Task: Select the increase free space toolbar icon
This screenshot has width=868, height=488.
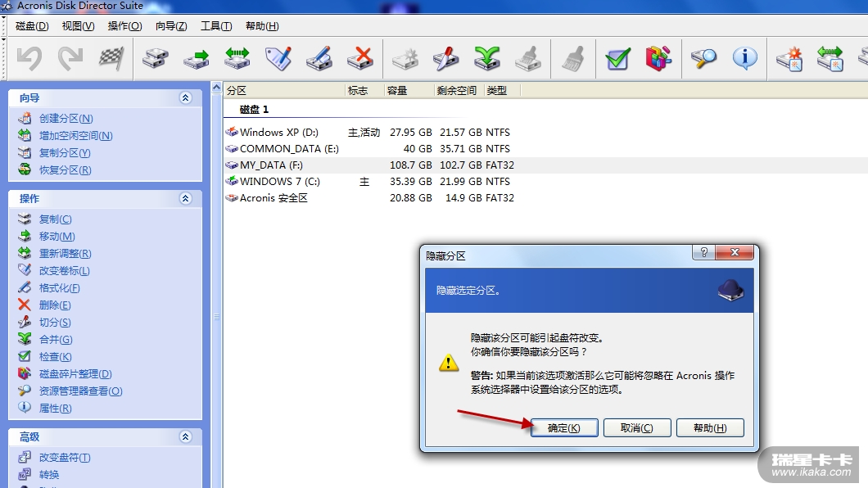Action: [x=830, y=58]
